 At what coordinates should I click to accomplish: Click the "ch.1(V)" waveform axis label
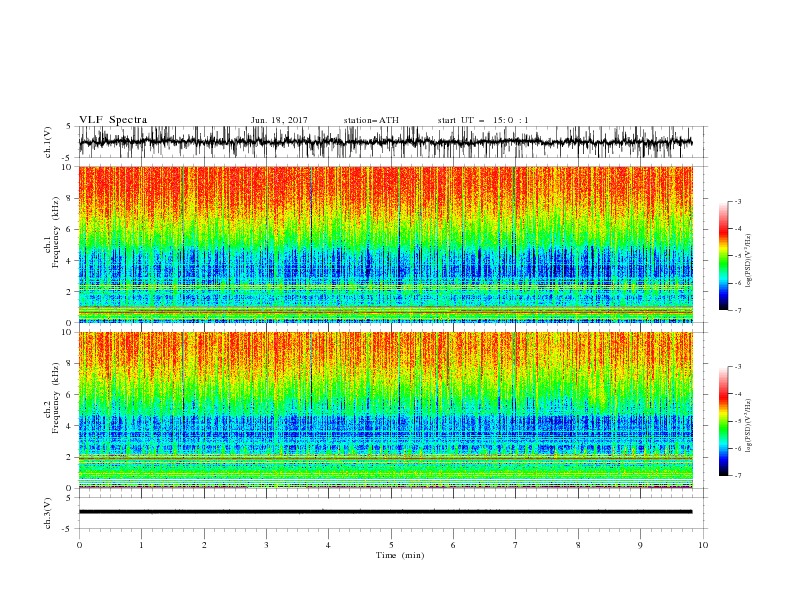click(48, 142)
